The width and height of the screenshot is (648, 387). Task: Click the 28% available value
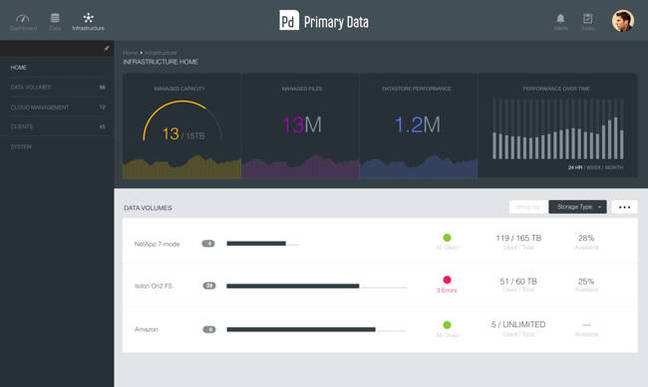coord(586,238)
